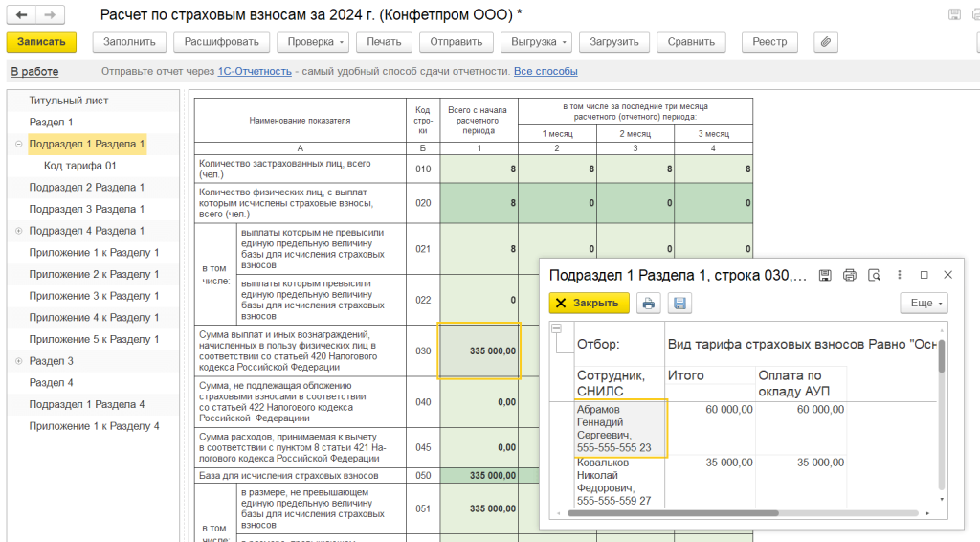Click the back navigation arrow
This screenshot has width=980, height=542.
tap(22, 15)
